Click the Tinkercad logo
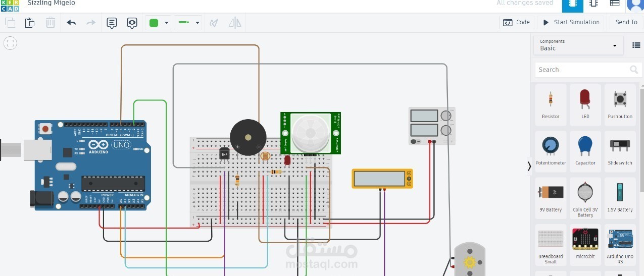The width and height of the screenshot is (644, 276). (10, 5)
